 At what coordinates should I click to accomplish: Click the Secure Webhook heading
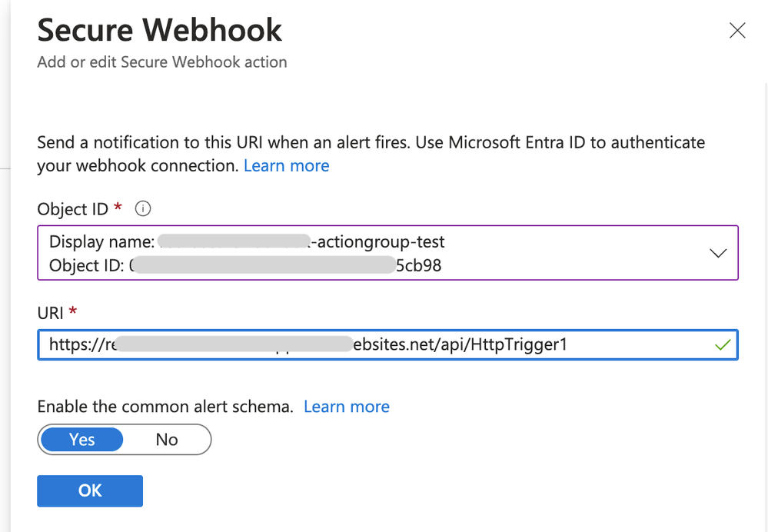pyautogui.click(x=160, y=31)
